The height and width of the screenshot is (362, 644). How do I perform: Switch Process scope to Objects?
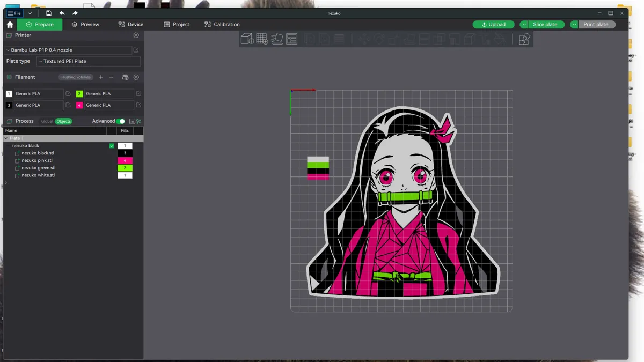(63, 121)
